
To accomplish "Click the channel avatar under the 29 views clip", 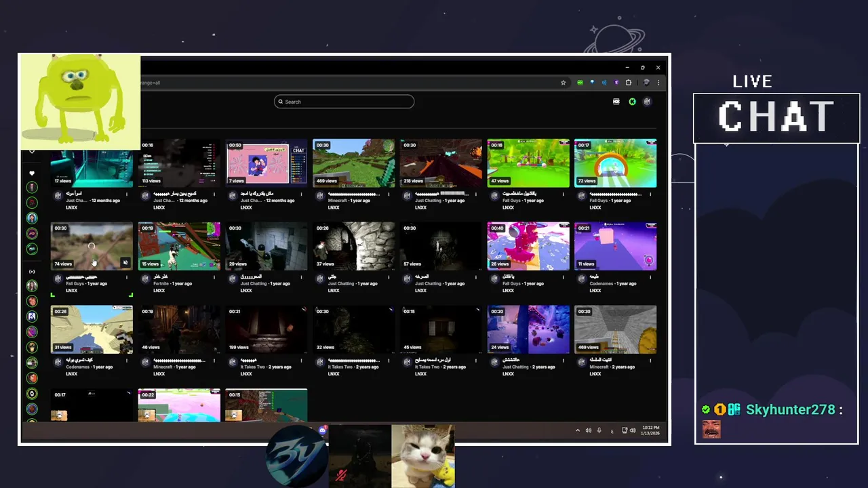I will coord(233,279).
